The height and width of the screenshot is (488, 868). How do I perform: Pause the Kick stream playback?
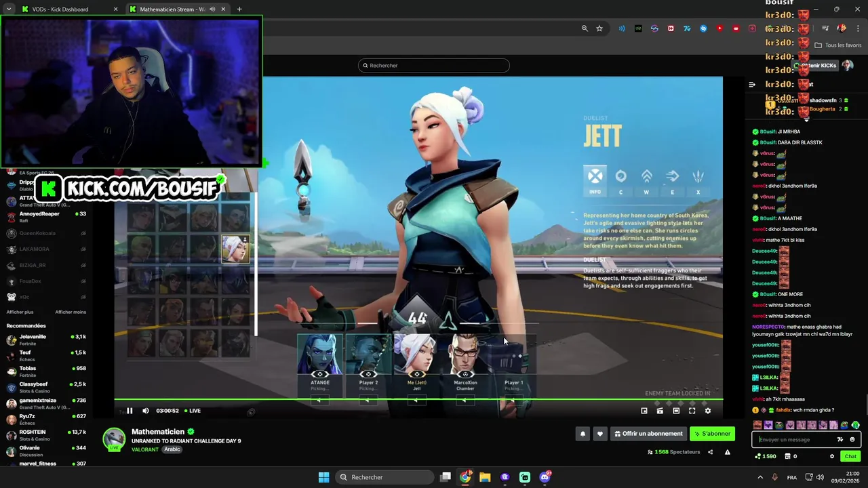coord(130,411)
